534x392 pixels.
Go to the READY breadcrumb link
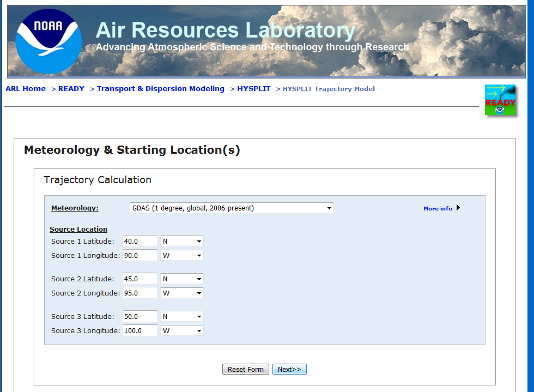71,89
